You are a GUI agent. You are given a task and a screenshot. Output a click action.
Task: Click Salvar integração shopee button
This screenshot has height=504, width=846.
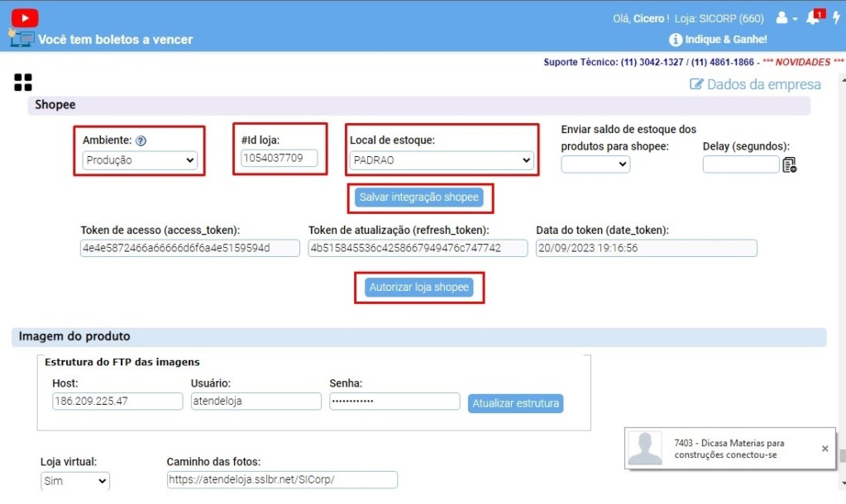[x=419, y=197]
